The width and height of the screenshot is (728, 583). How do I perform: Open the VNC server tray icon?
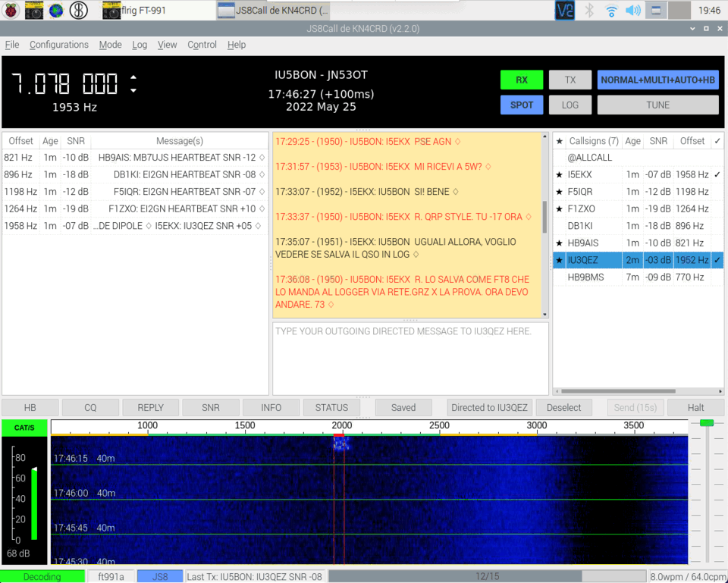[x=565, y=11]
